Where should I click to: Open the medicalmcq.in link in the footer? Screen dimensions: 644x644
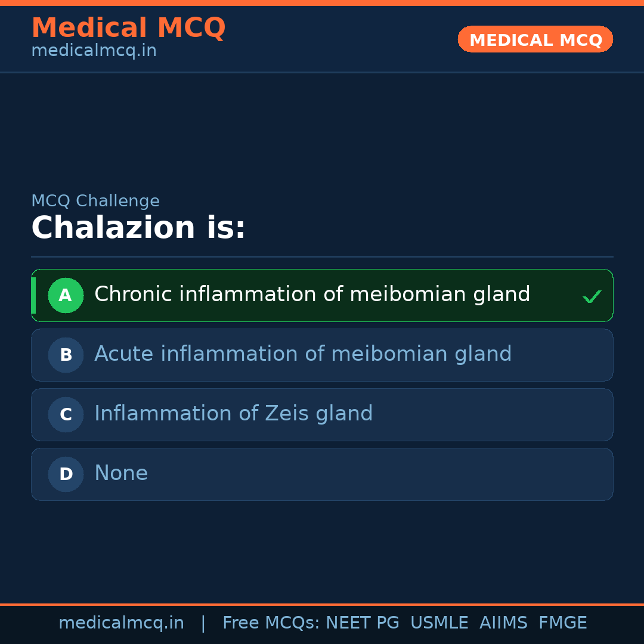121,623
